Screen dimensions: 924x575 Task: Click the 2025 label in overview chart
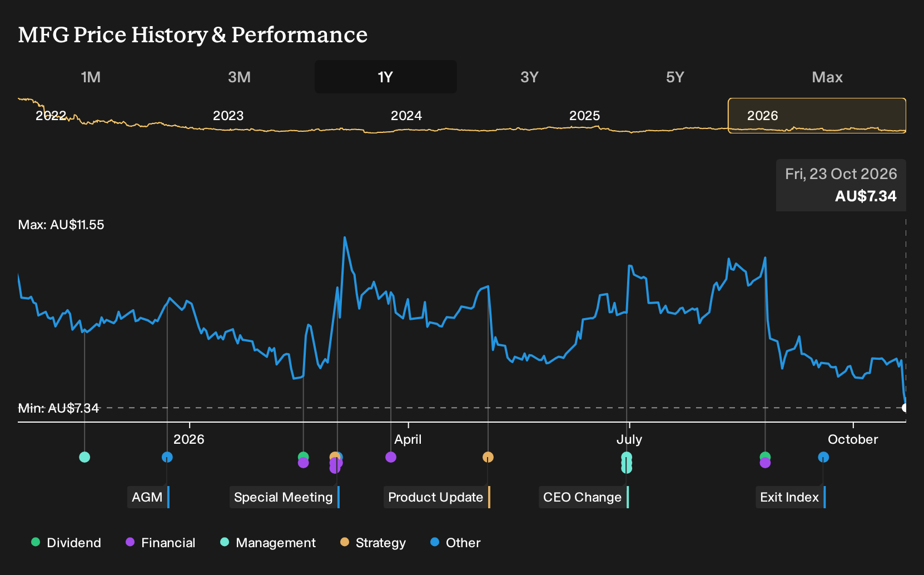point(585,116)
